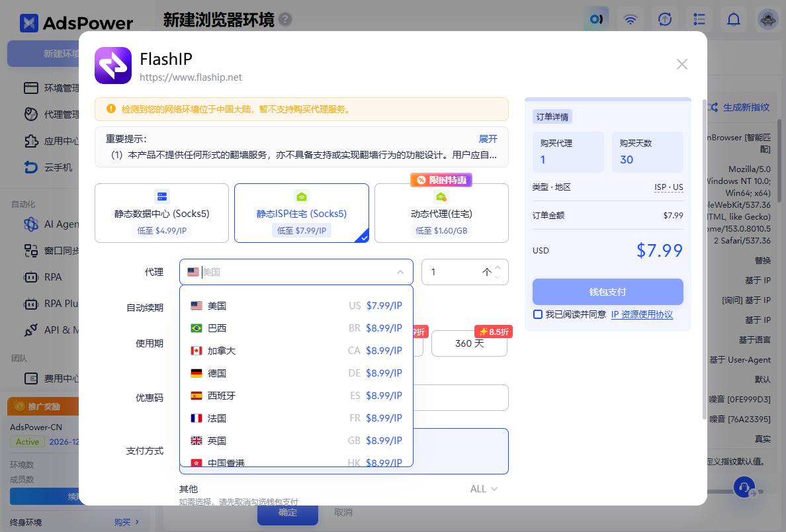The width and height of the screenshot is (786, 532).
Task: Click the AI Agent sidebar icon
Action: point(31,224)
